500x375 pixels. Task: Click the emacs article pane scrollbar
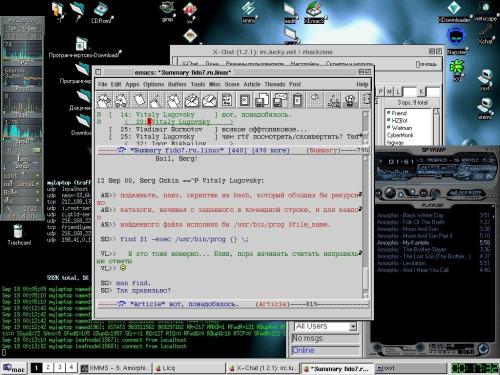click(366, 227)
